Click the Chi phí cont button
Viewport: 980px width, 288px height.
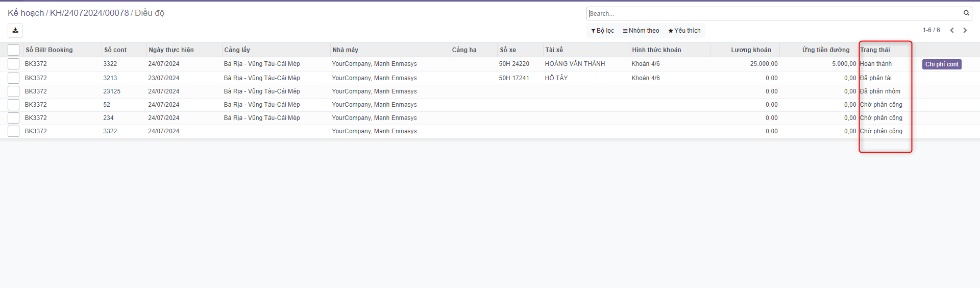point(942,64)
